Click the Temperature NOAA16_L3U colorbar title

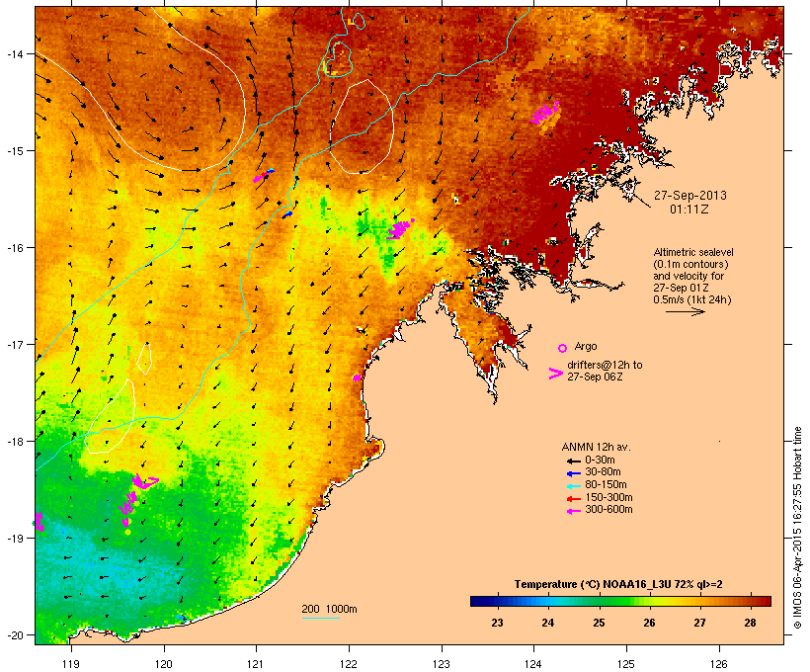pyautogui.click(x=618, y=584)
